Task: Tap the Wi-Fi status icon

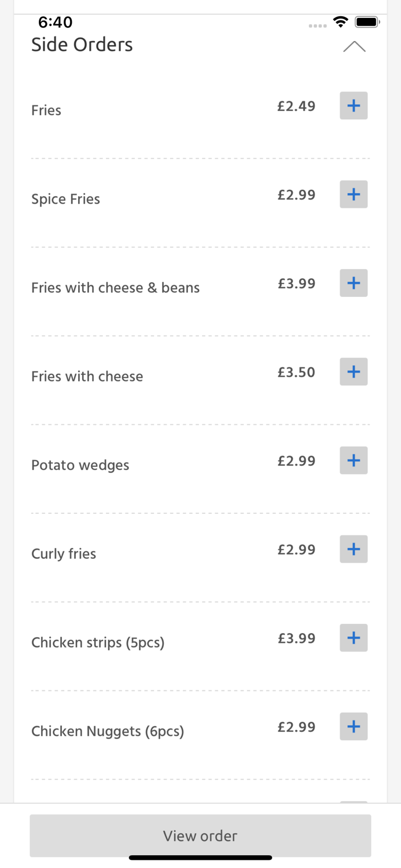Action: pos(340,21)
